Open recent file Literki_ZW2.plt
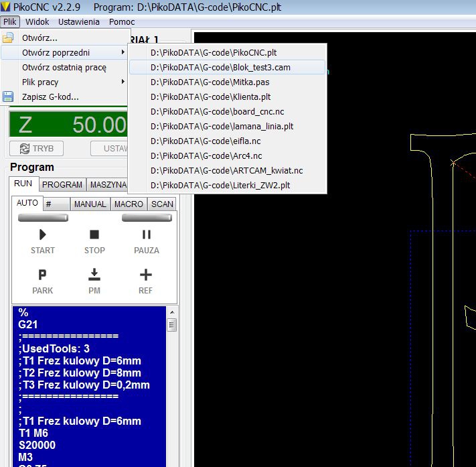Screen dimensions: 476x467 [227, 185]
